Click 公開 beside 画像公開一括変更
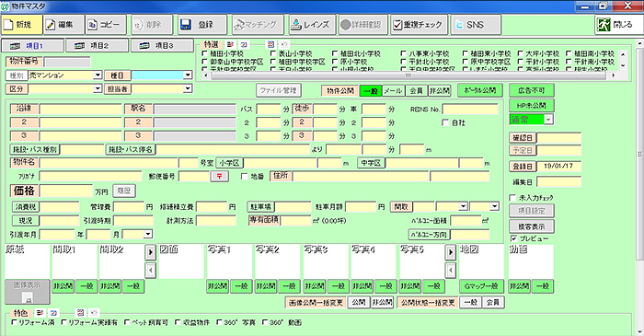The width and height of the screenshot is (644, 336). tap(359, 303)
